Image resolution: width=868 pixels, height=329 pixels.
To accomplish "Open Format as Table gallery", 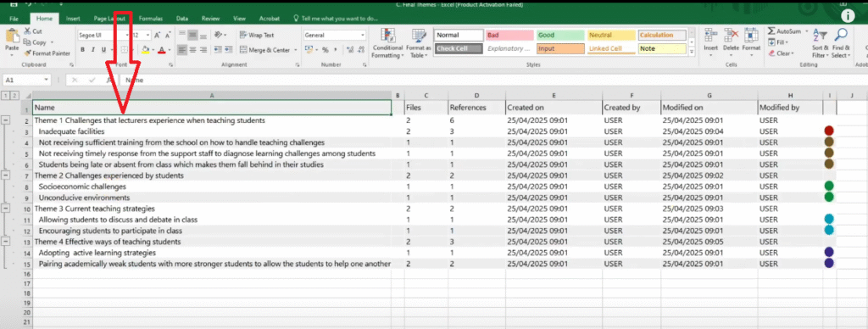I will 418,43.
